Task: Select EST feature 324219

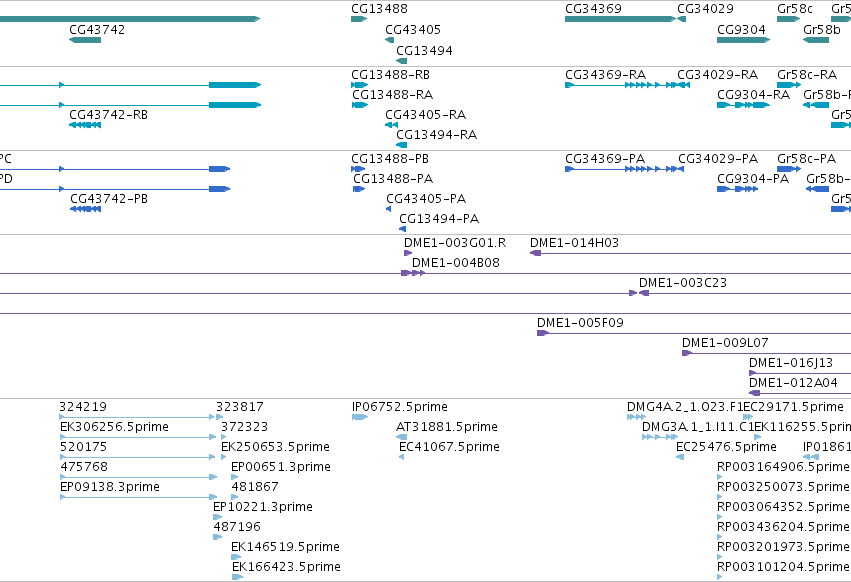Action: (x=137, y=417)
